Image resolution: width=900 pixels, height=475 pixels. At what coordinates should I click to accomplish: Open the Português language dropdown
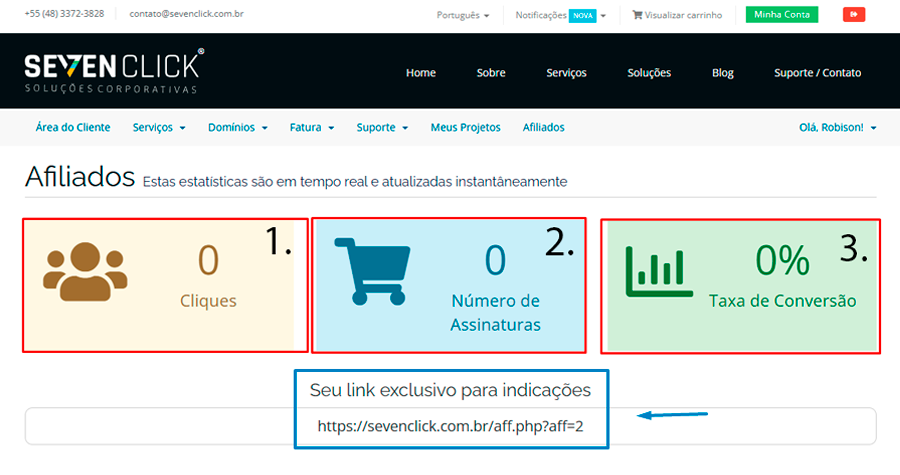[x=463, y=16]
